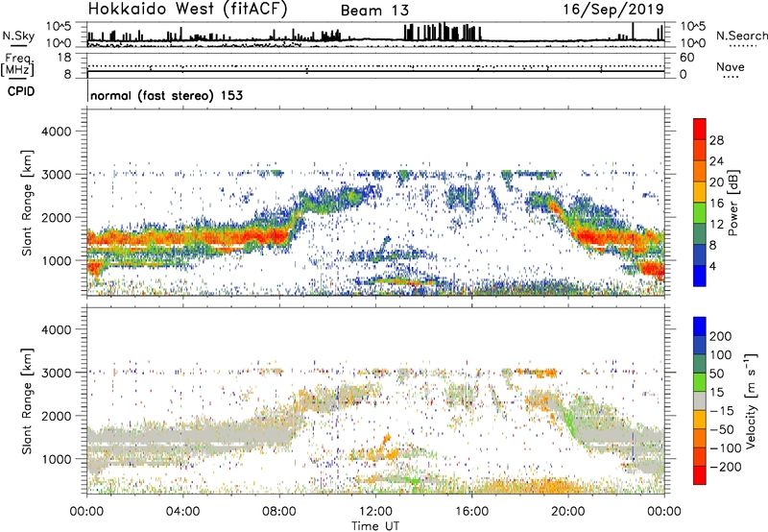This screenshot has width=768, height=532.
Task: Click the left '10^5' noise axis tick
Action: (x=60, y=26)
